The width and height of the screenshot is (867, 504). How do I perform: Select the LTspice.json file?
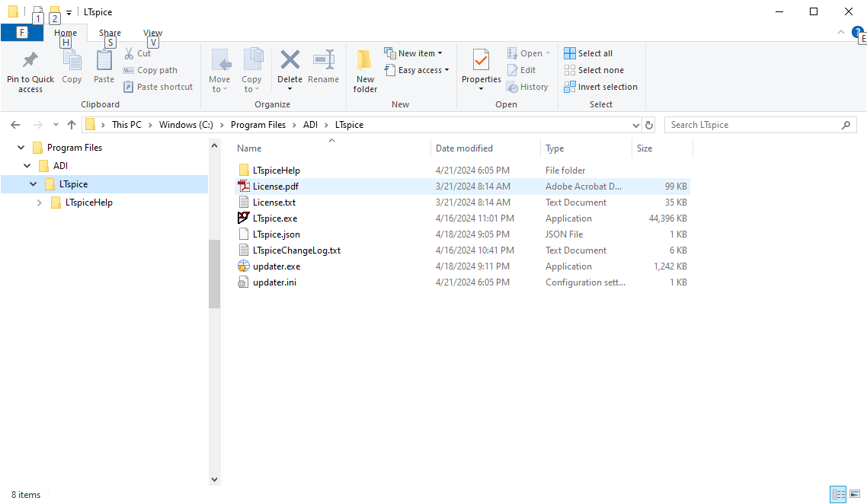click(276, 234)
